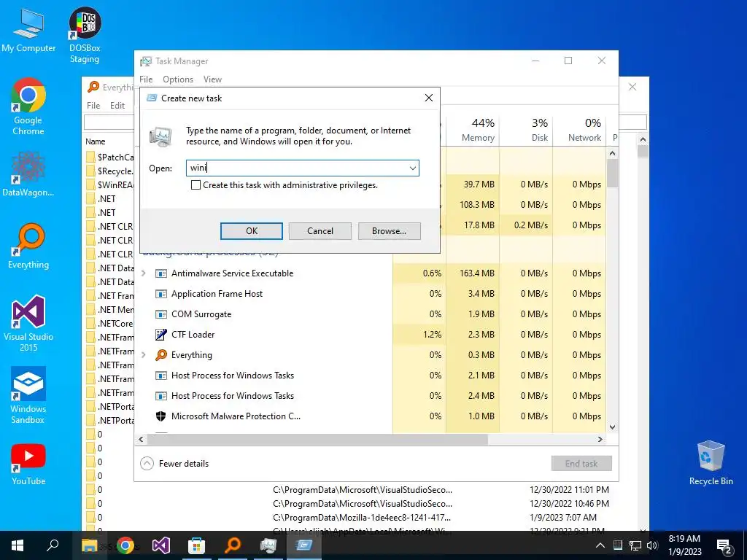Sort by Memory column header
Screen dimensions: 747x560
tap(473, 130)
